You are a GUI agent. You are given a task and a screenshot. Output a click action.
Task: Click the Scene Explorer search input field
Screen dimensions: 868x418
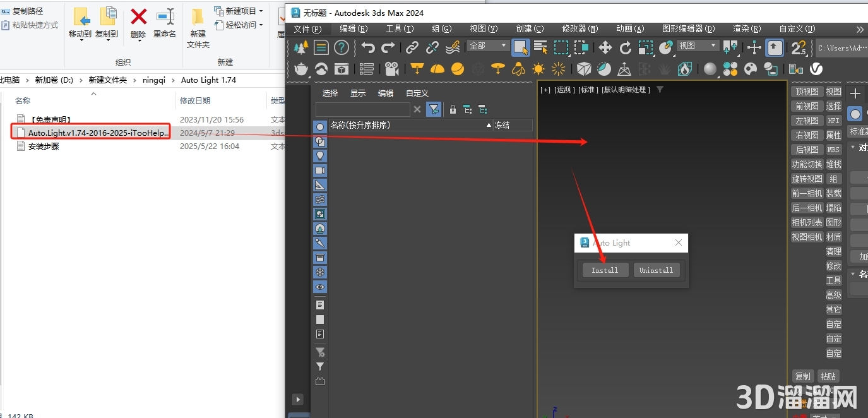(362, 109)
